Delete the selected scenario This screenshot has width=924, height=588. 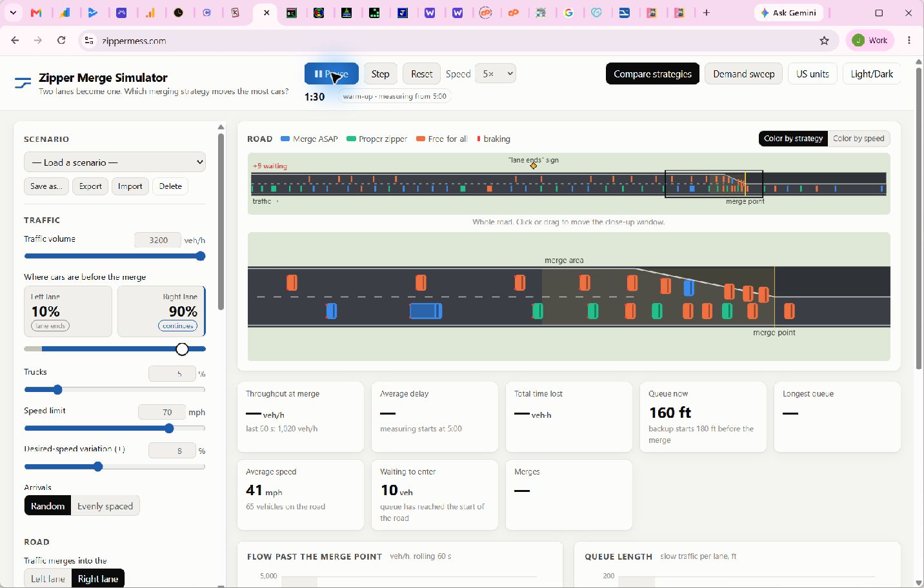tap(170, 186)
